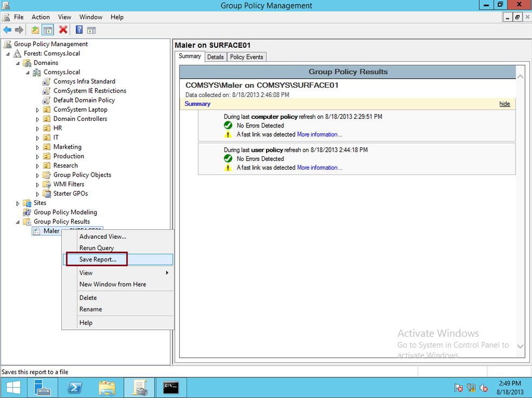Click the red Delete X toolbar icon
532x398 pixels.
pyautogui.click(x=63, y=30)
